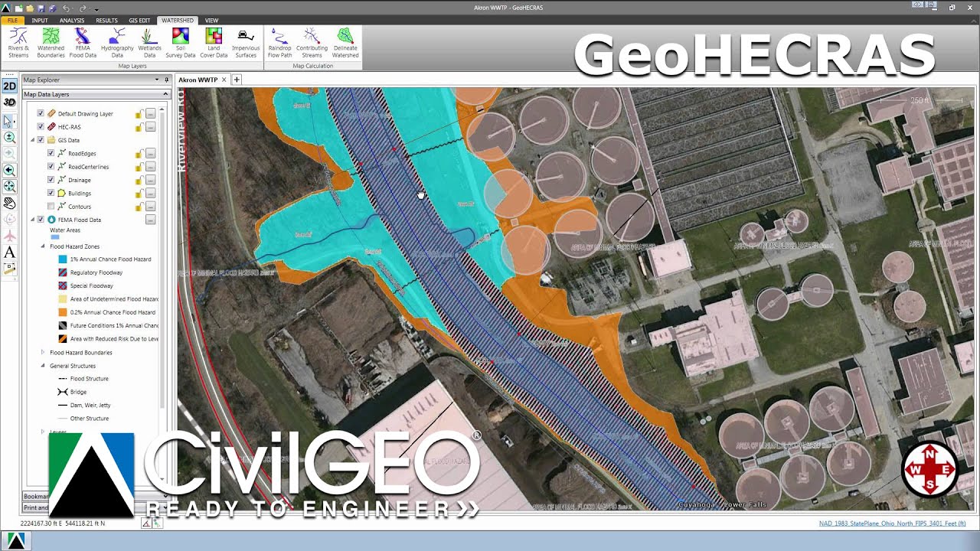Screen dimensions: 980x551
Task: Toggle FEMA Flood Data checkbox
Action: pyautogui.click(x=41, y=220)
